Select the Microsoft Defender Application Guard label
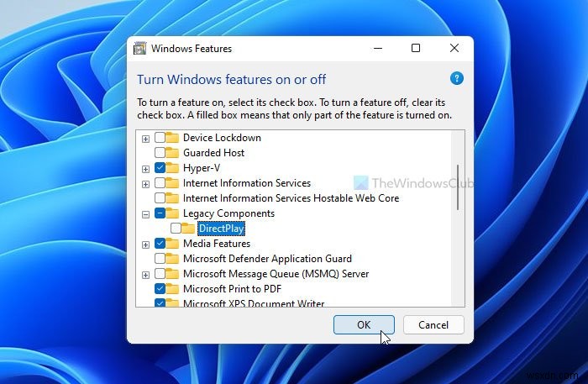Screen dimensions: 588x384 point(267,259)
